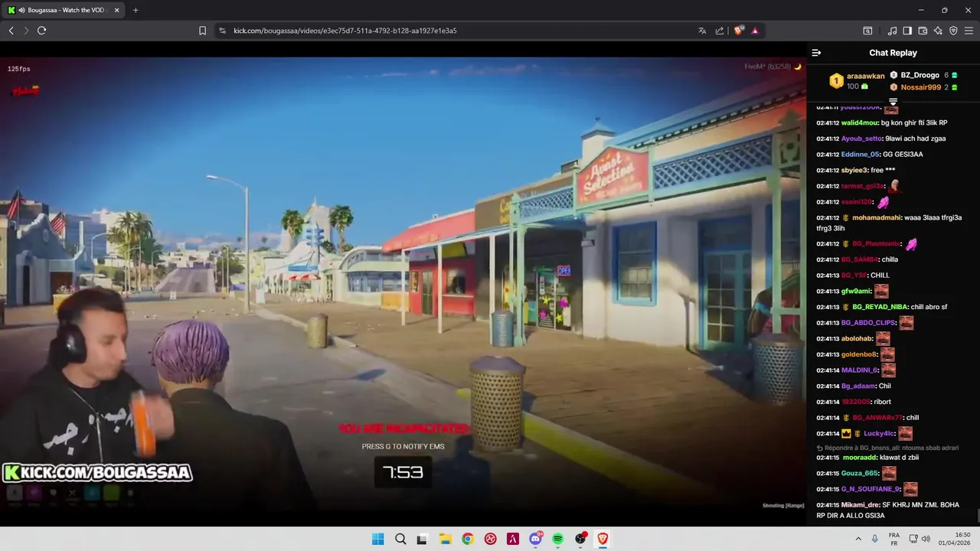Screen dimensions: 980x551
Task: Click username Mikami_dre in chat
Action: coord(861,505)
